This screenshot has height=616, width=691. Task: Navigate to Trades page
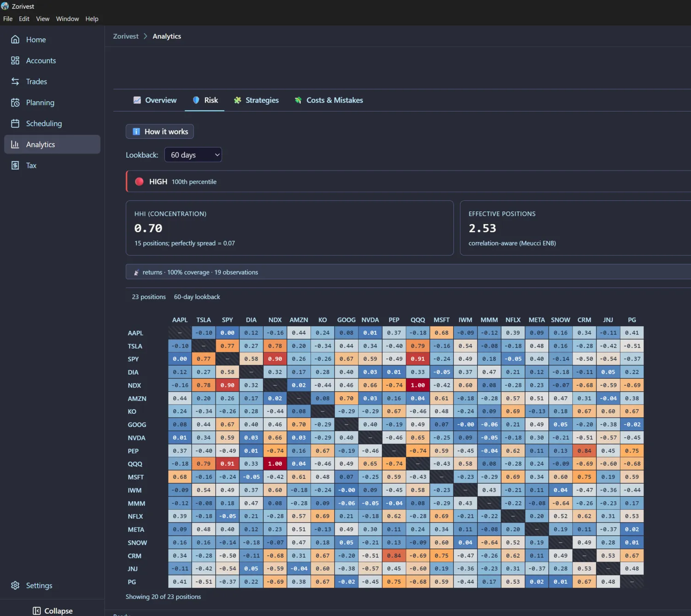point(52,82)
